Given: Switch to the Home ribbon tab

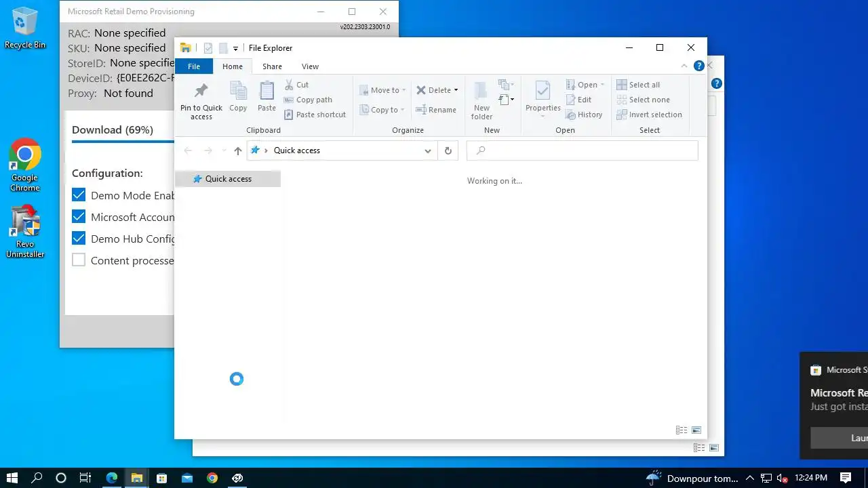Looking at the screenshot, I should 233,66.
